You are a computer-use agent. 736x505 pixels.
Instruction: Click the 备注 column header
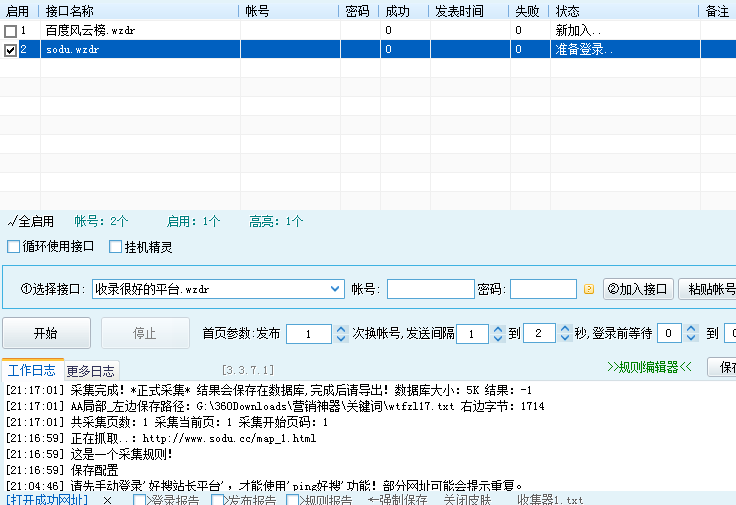pos(718,11)
